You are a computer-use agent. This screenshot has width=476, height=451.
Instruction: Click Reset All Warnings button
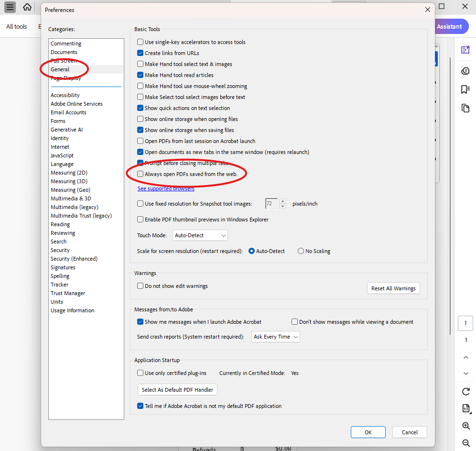tap(393, 288)
